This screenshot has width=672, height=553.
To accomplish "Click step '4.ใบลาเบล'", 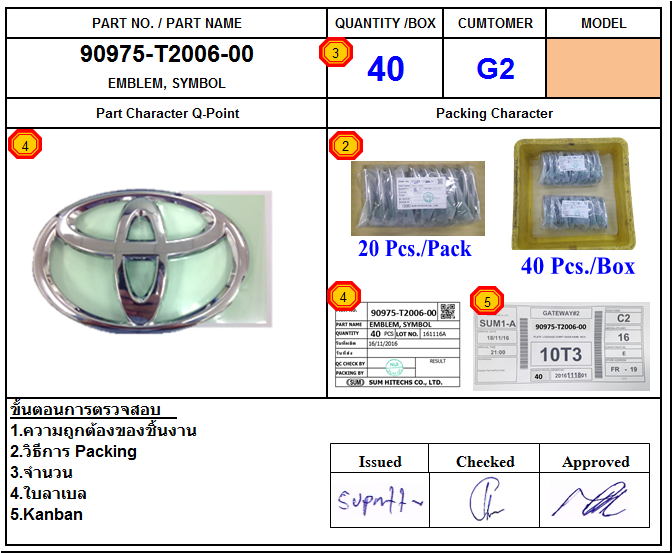I will click(48, 493).
